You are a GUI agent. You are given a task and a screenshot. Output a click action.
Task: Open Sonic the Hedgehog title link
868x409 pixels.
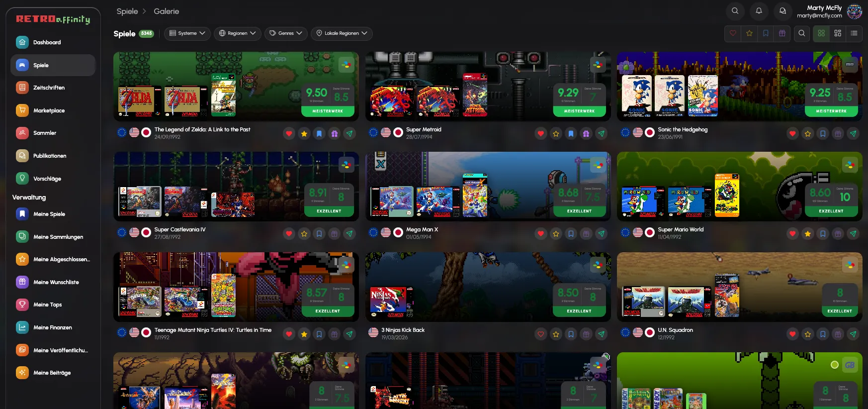pos(683,129)
